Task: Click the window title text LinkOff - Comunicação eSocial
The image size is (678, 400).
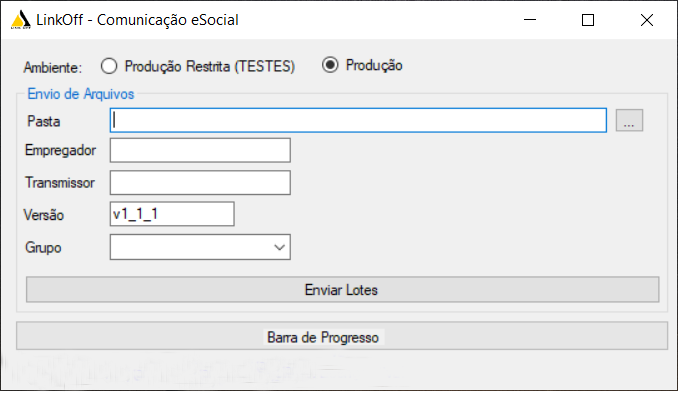Action: click(x=138, y=20)
